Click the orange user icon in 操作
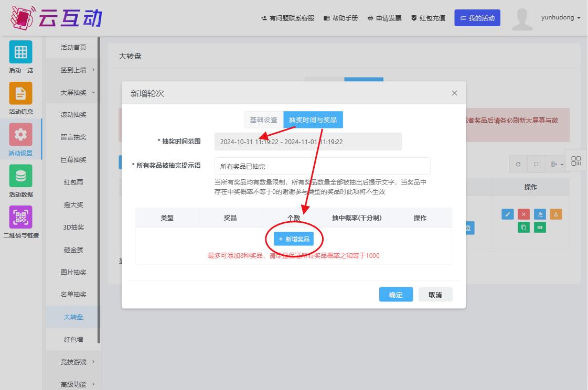Image resolution: width=588 pixels, height=390 pixels. (556, 214)
